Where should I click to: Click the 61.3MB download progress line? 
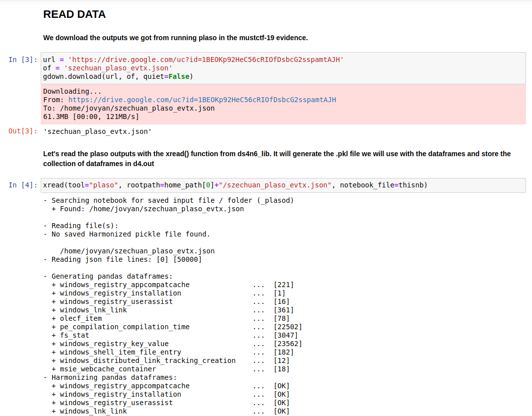click(x=91, y=117)
